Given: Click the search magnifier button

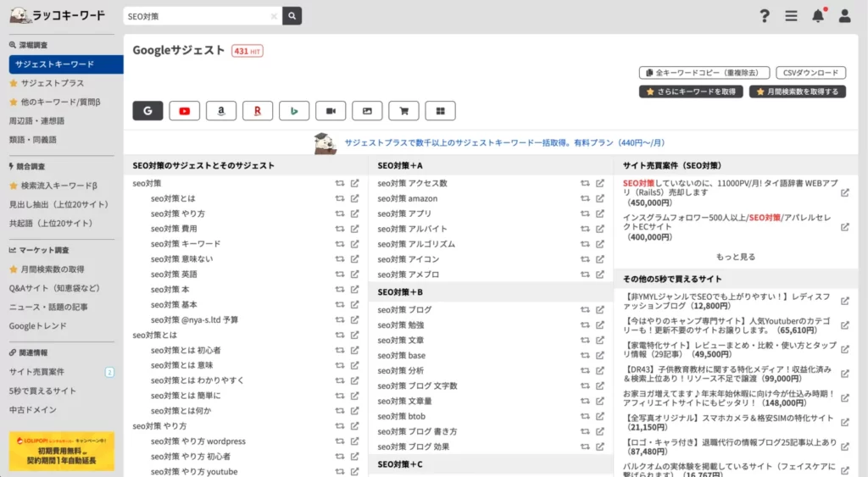Looking at the screenshot, I should (x=292, y=16).
